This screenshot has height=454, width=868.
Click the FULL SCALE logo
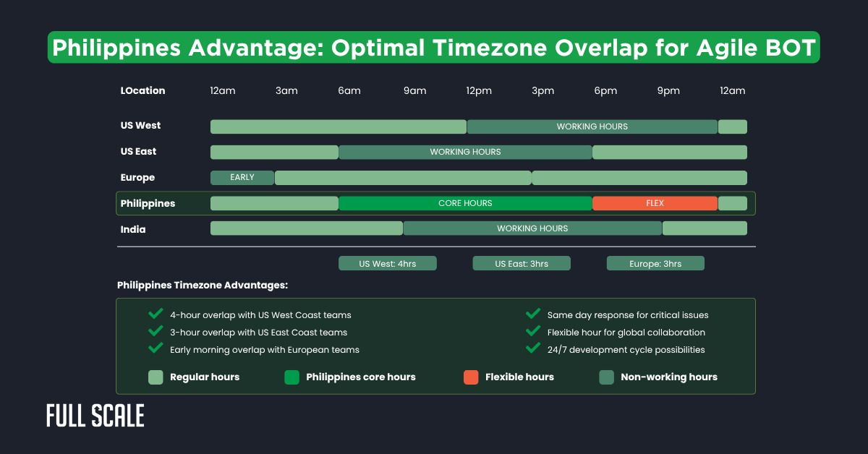(x=95, y=416)
